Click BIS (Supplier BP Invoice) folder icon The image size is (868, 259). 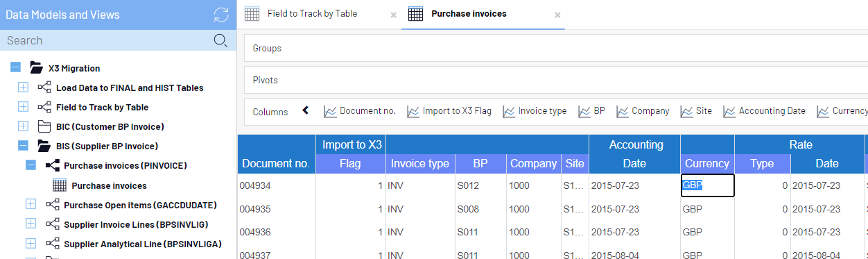44,146
